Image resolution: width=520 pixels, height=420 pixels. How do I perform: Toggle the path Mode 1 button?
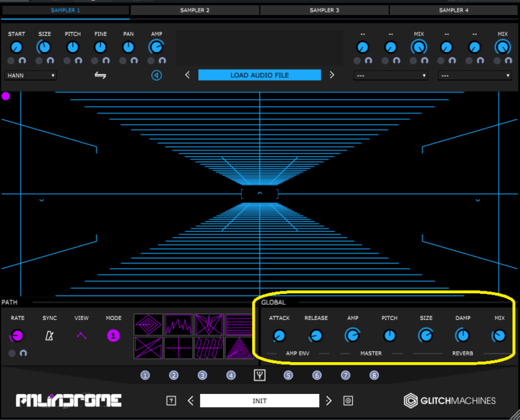113,336
